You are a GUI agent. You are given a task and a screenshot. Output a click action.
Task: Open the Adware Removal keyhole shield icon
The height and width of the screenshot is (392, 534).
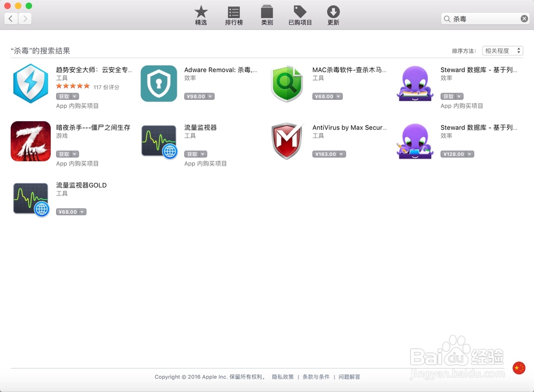[159, 83]
